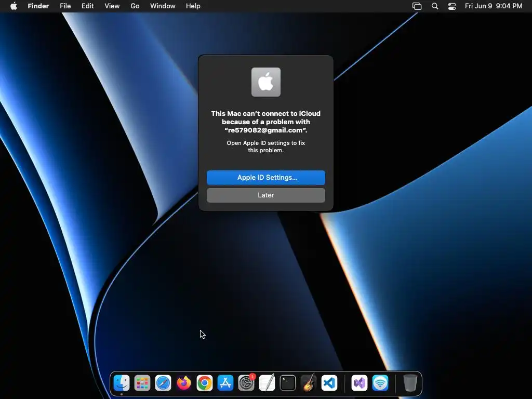Open Visual Studio purple icon in Dock
Image resolution: width=532 pixels, height=399 pixels.
click(360, 383)
